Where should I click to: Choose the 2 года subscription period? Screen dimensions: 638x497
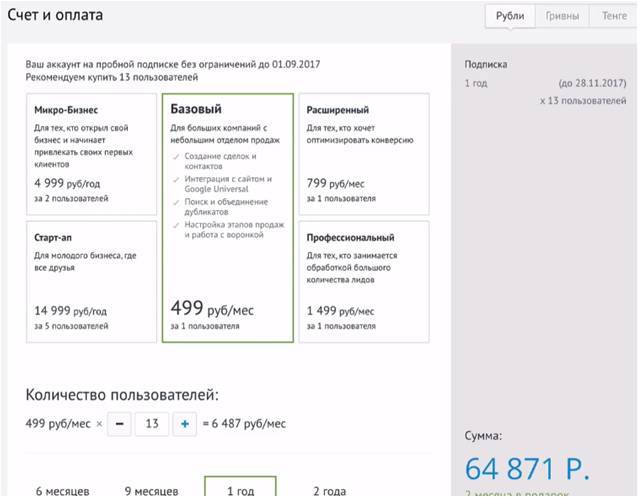(x=329, y=490)
